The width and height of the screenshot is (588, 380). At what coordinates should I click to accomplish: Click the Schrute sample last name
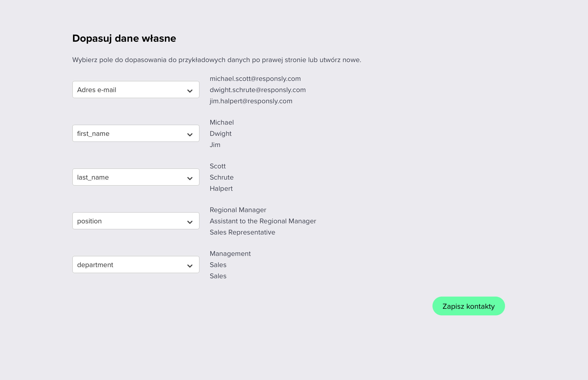click(x=221, y=177)
